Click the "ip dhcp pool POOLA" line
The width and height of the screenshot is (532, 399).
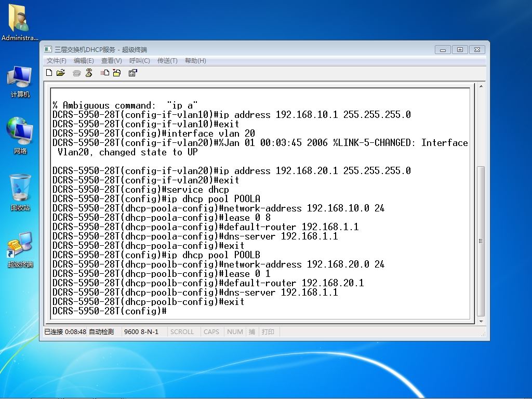pos(156,198)
